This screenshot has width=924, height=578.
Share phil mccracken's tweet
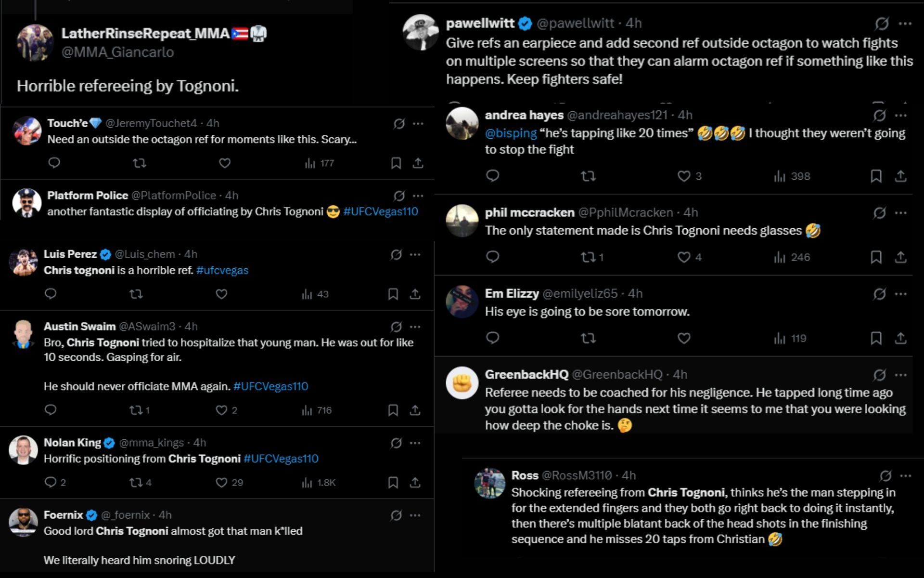pyautogui.click(x=900, y=257)
